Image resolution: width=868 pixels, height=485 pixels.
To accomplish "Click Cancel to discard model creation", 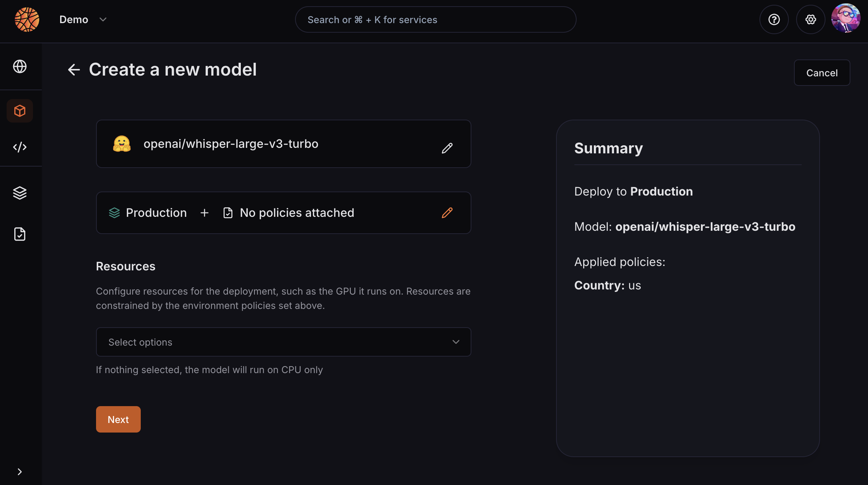I will 822,72.
